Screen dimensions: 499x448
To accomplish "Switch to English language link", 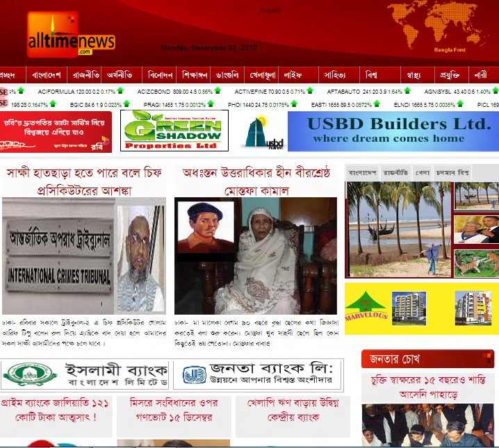I will (270, 10).
